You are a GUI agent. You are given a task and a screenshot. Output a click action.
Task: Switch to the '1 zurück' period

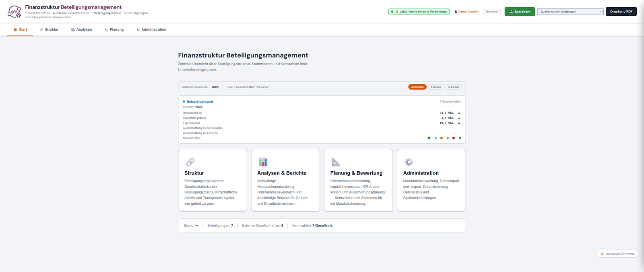click(x=436, y=87)
